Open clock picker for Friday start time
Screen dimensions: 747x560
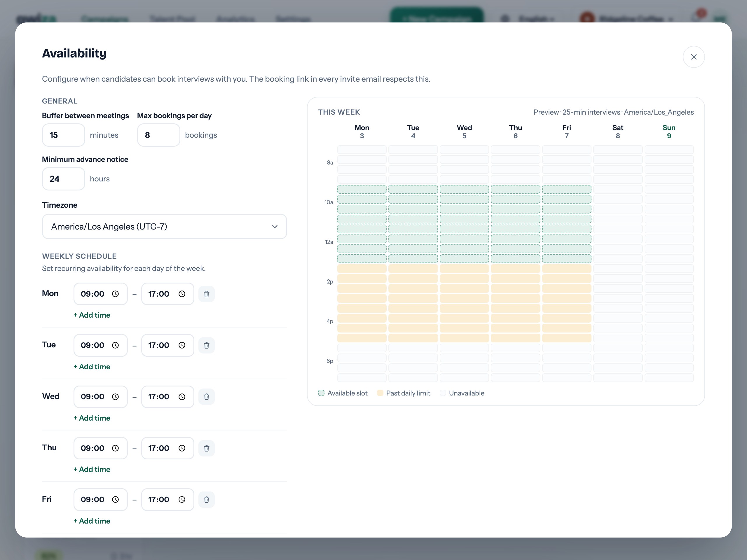[x=116, y=499]
